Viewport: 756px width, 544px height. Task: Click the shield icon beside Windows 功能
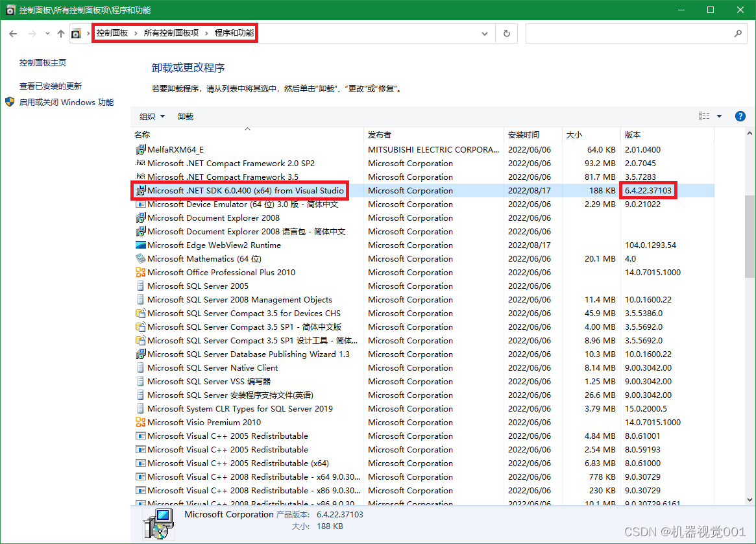10,102
